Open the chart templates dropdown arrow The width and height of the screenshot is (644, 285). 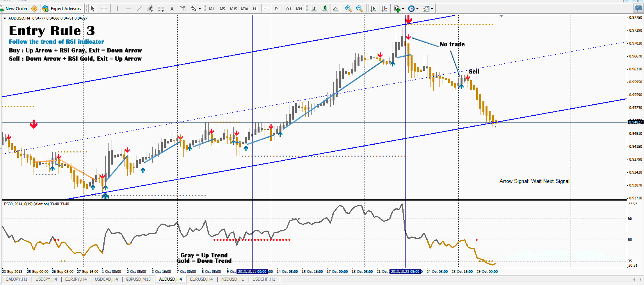pyautogui.click(x=432, y=9)
